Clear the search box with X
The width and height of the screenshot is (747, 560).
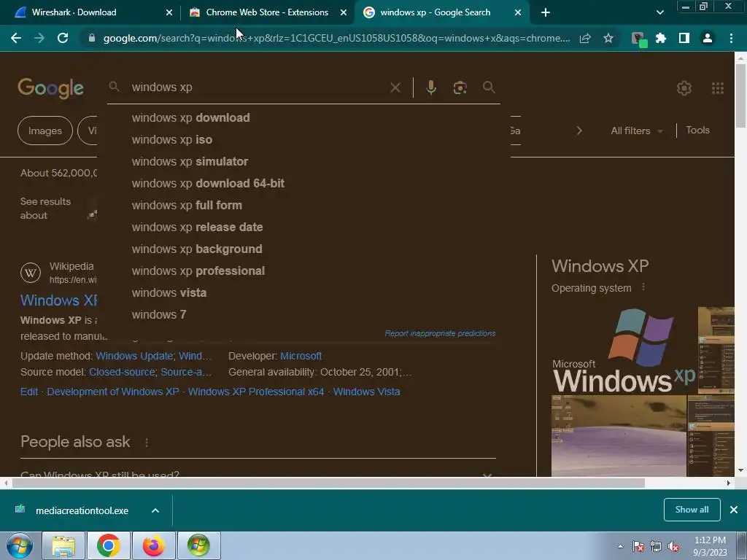click(395, 87)
